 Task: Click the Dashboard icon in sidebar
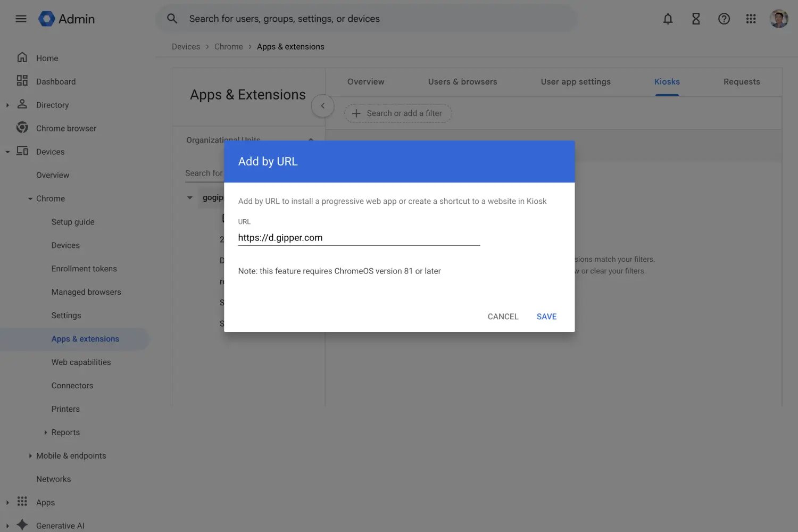point(22,81)
